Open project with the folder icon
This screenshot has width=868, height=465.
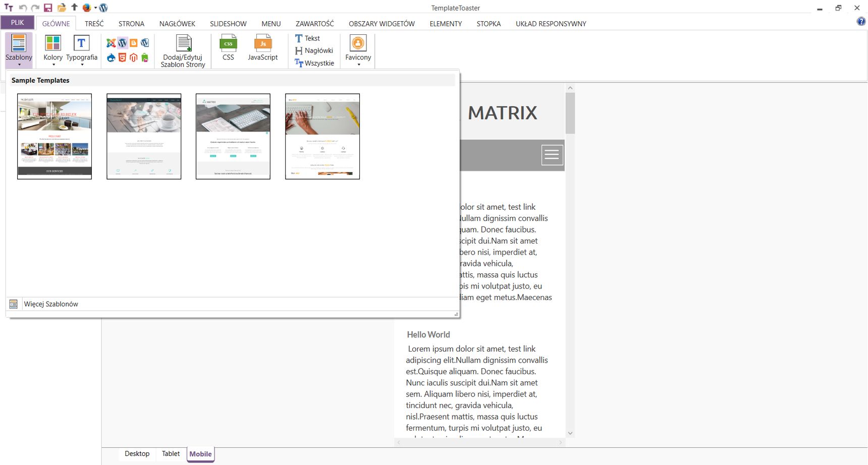62,8
